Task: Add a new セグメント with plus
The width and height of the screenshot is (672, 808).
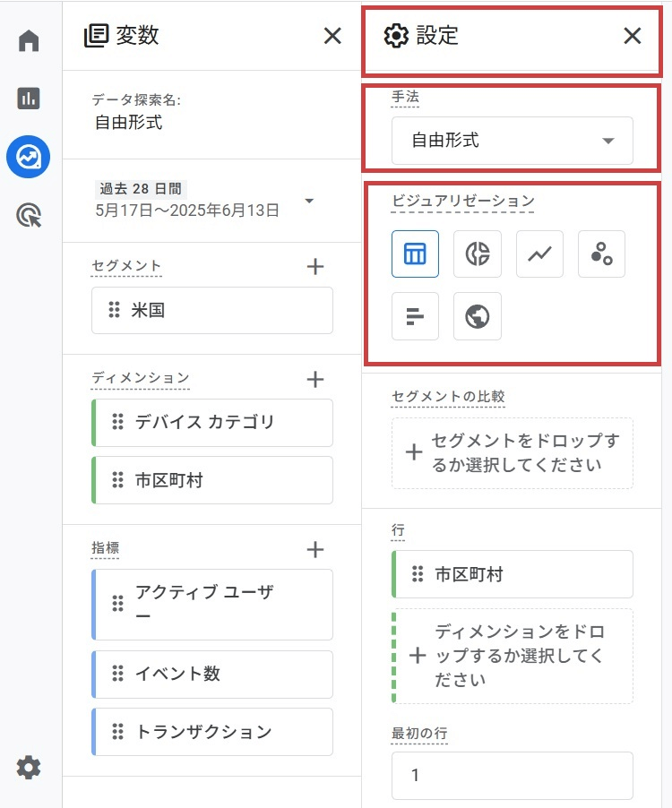Action: 315,266
